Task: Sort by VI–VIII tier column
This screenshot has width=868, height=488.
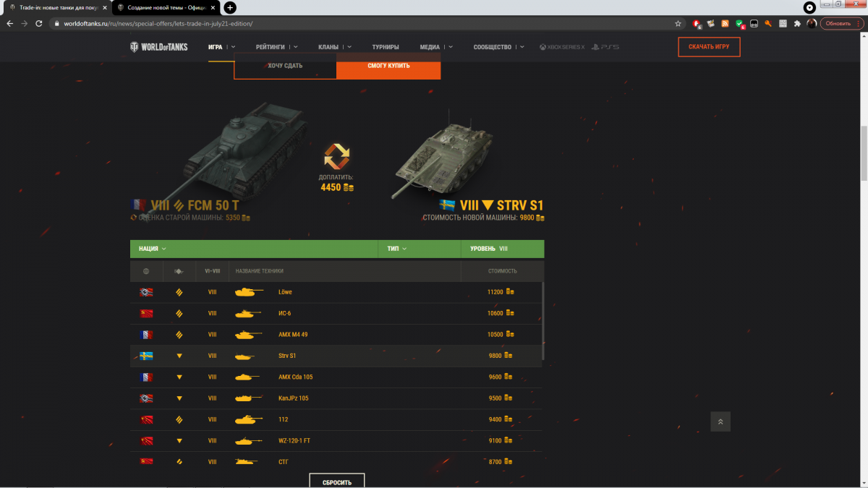Action: (x=212, y=271)
